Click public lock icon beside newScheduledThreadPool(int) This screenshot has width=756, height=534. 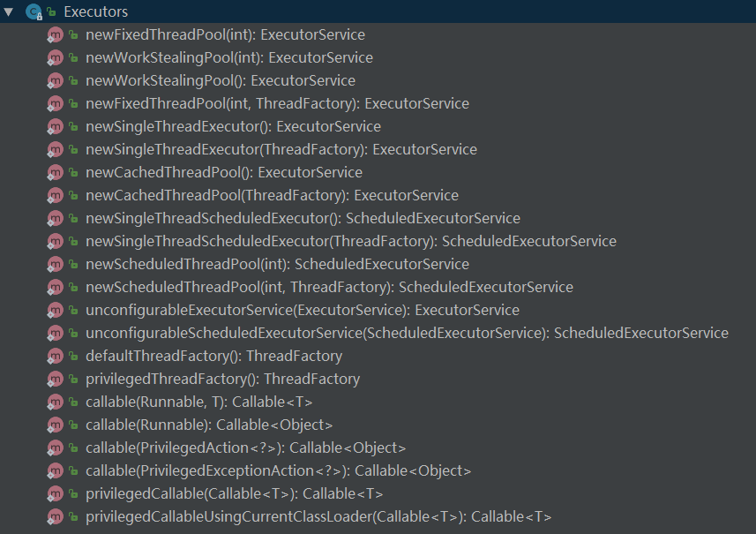[x=74, y=265]
